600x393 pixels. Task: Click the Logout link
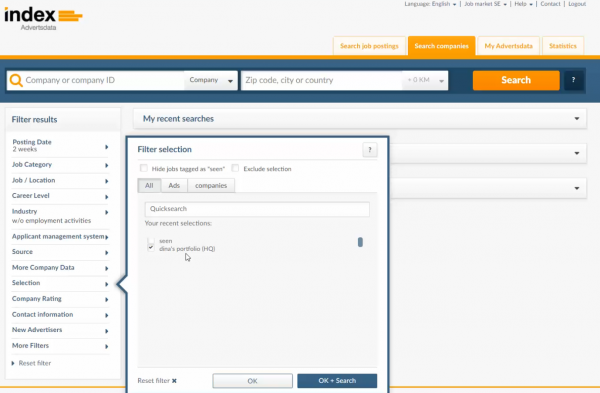pyautogui.click(x=577, y=4)
